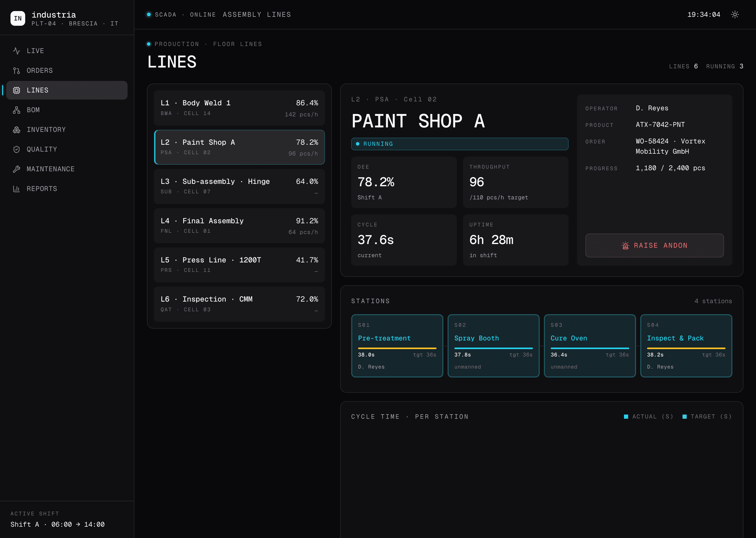Viewport: 756px width, 538px height.
Task: Click the Running status badge
Action: click(460, 144)
